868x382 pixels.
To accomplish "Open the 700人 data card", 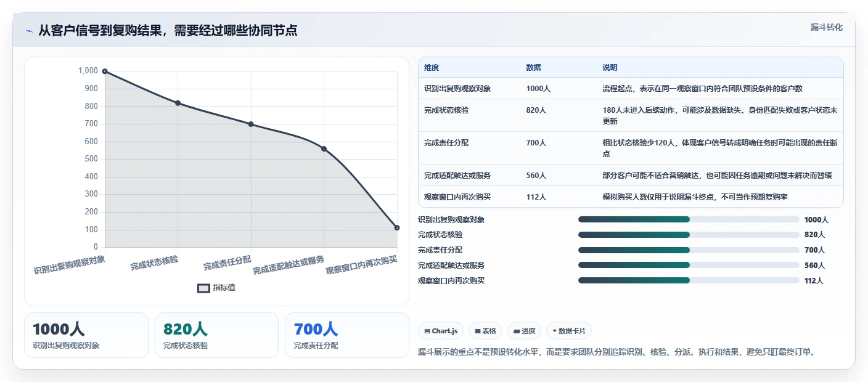I will click(x=347, y=335).
